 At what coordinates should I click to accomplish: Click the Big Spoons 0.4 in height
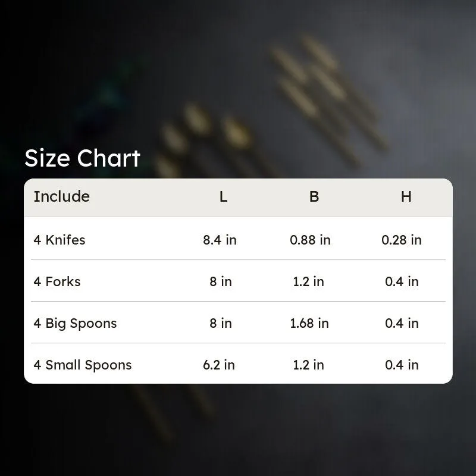coord(402,323)
